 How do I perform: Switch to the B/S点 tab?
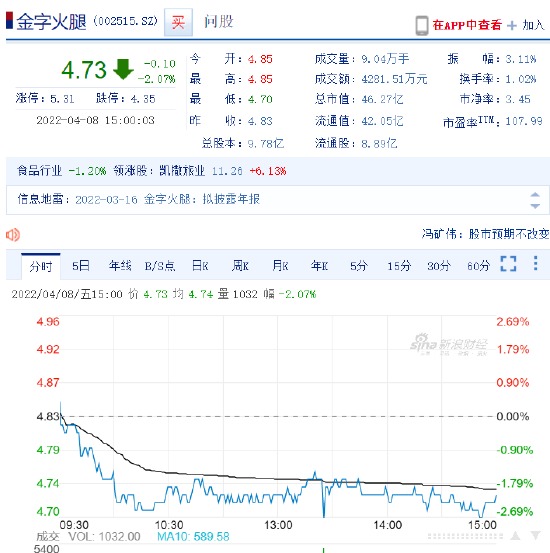tap(160, 266)
